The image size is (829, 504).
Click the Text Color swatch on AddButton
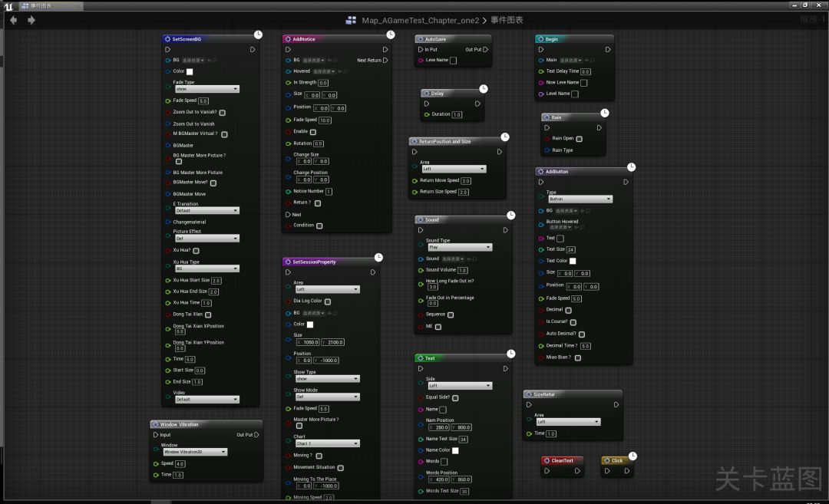coord(573,261)
